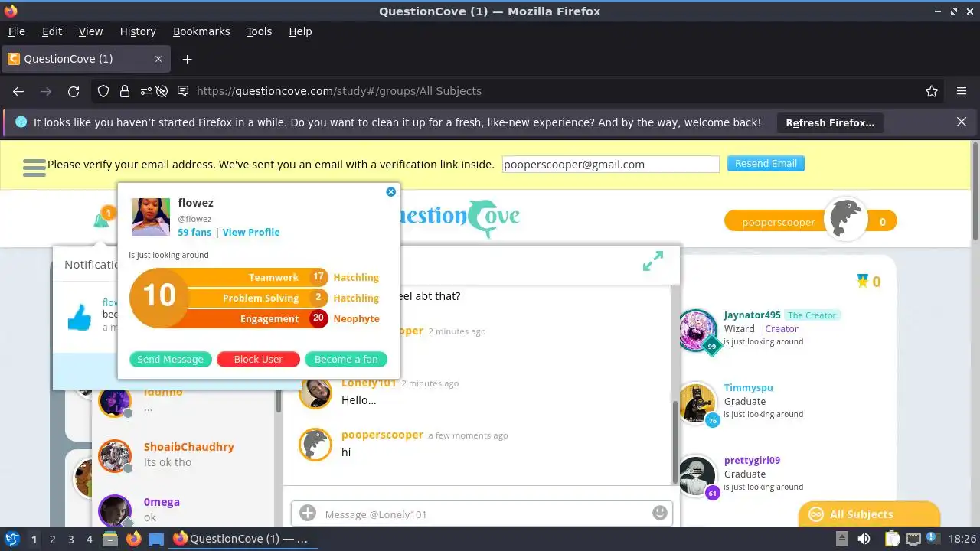Click Become a fan button
Screen dimensions: 980x551
click(346, 359)
